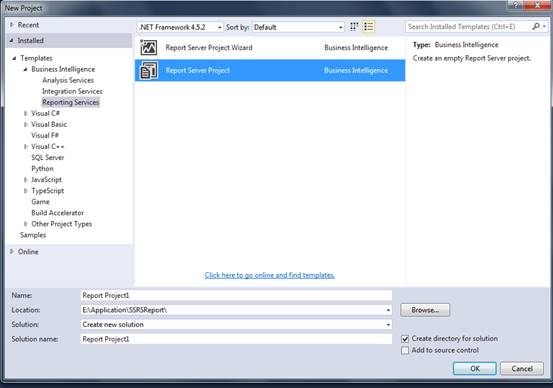Collapse the Business Intelligence node
Image resolution: width=553 pixels, height=388 pixels.
25,69
